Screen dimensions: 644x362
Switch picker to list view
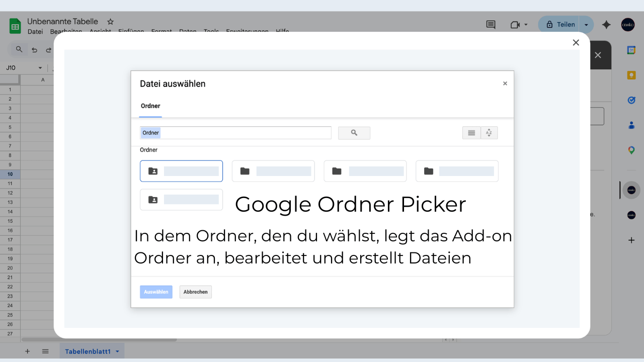471,133
